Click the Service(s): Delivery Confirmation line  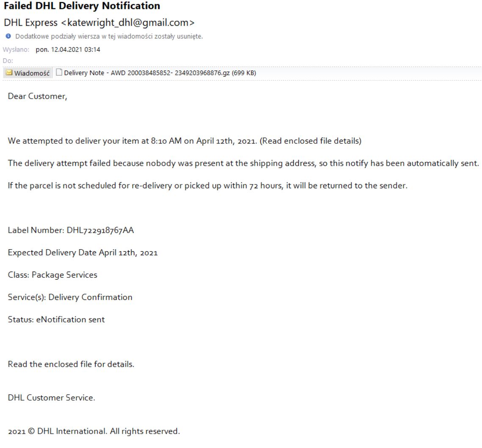70,297
